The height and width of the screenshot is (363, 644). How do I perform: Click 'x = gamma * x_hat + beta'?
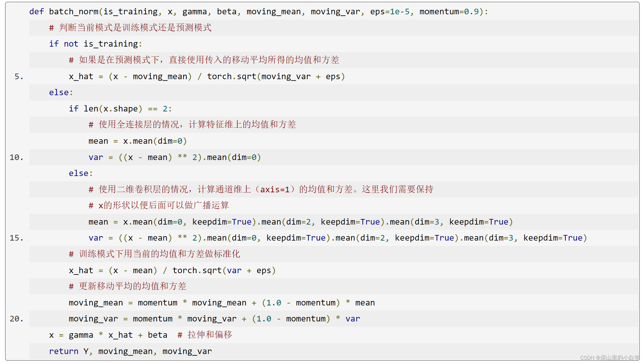(108, 335)
